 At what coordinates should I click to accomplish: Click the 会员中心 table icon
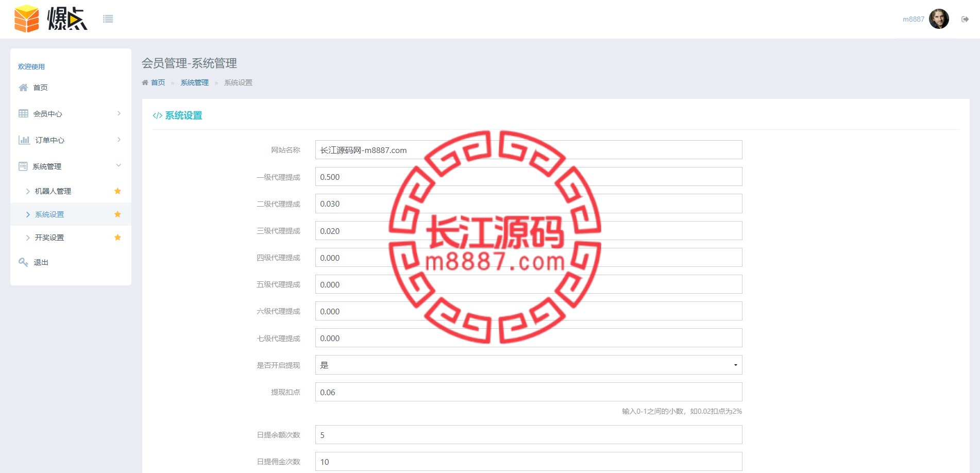click(23, 114)
